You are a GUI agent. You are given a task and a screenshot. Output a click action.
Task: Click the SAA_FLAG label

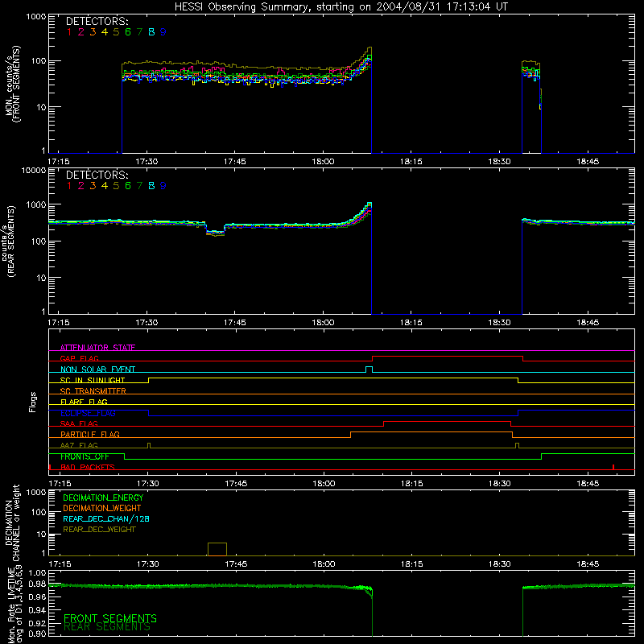[x=79, y=423]
